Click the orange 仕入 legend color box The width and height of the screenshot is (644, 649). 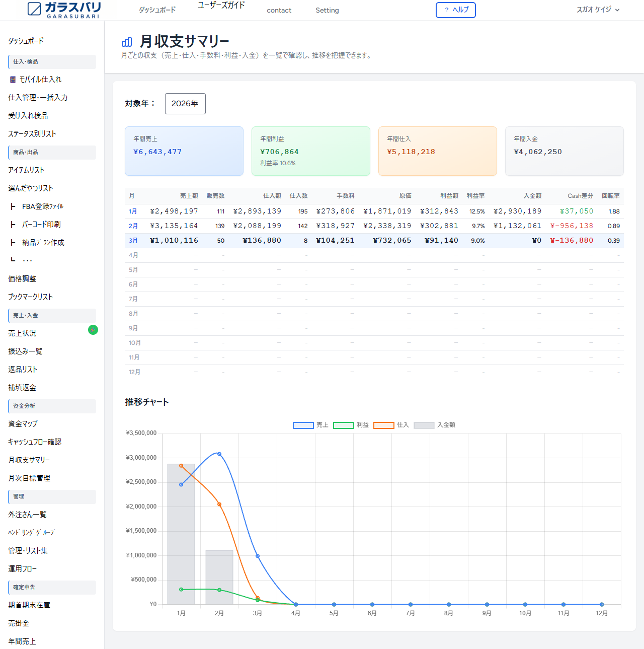coord(383,425)
